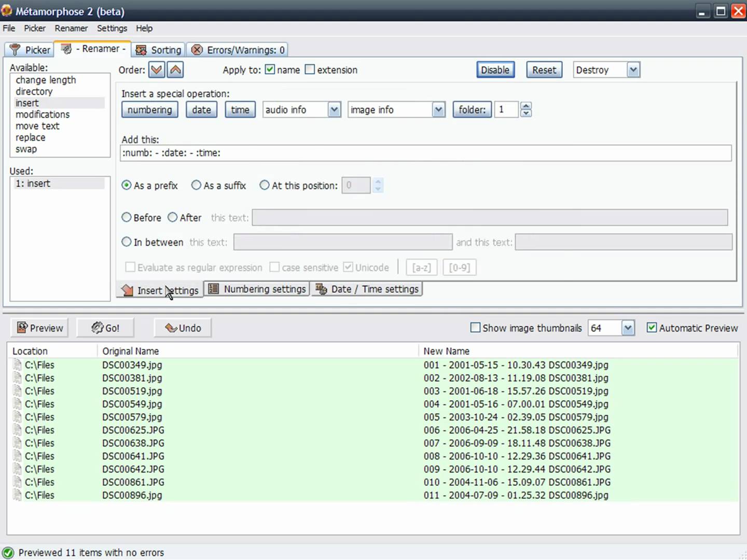Open the Numbering settings tab
Viewport: 747px width, 560px height.
click(x=257, y=289)
